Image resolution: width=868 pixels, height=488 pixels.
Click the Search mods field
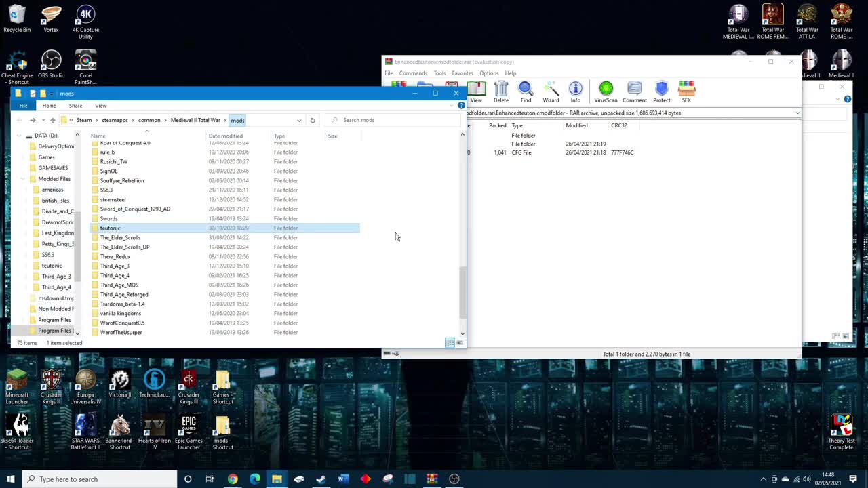click(x=393, y=120)
